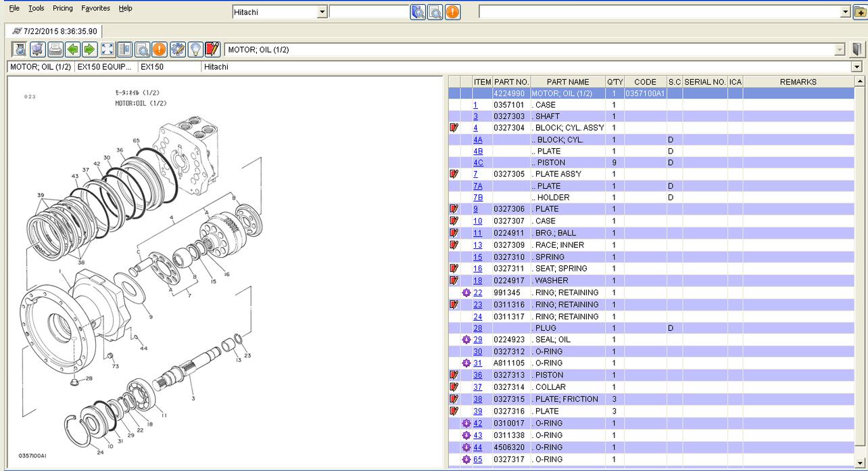Viewport: 868px width, 471px height.
Task: Click the red notepad with pencil toolbar icon
Action: (x=212, y=49)
